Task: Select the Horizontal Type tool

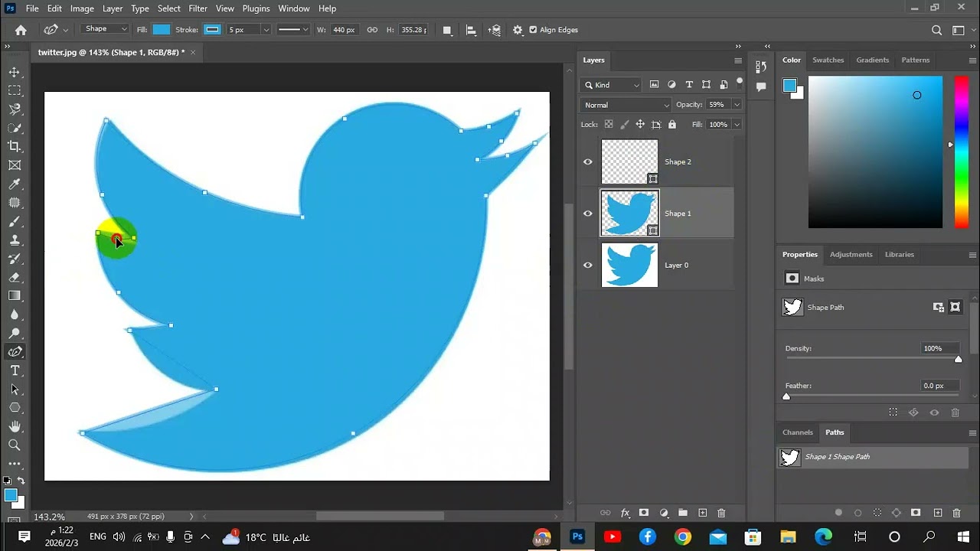Action: tap(15, 370)
